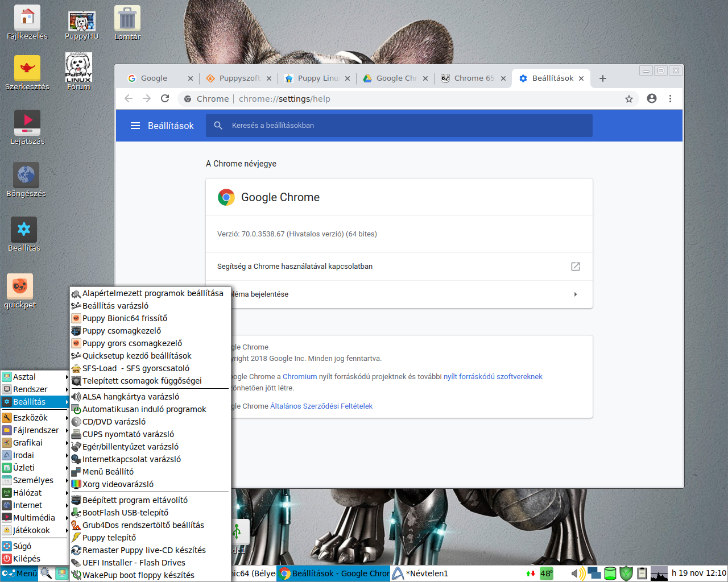Open Súgó from the main menu
The width and height of the screenshot is (728, 582).
tap(35, 546)
